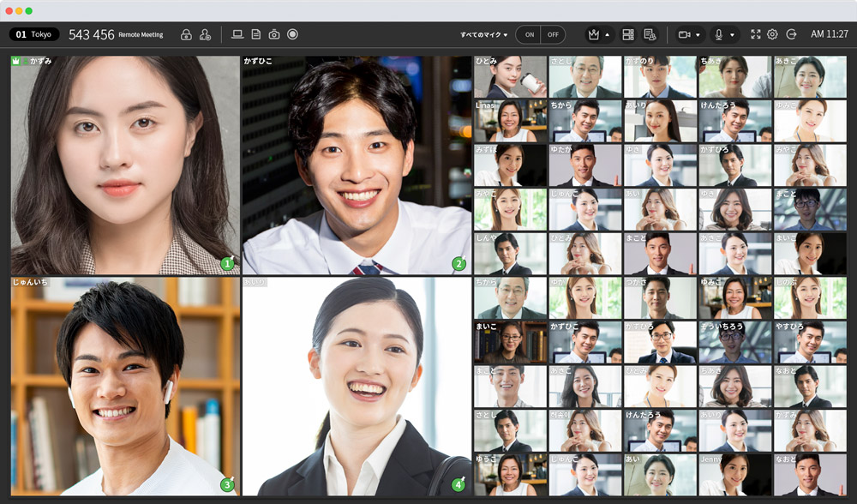The width and height of the screenshot is (857, 504).
Task: Leave the meeting via exit icon
Action: [x=791, y=34]
